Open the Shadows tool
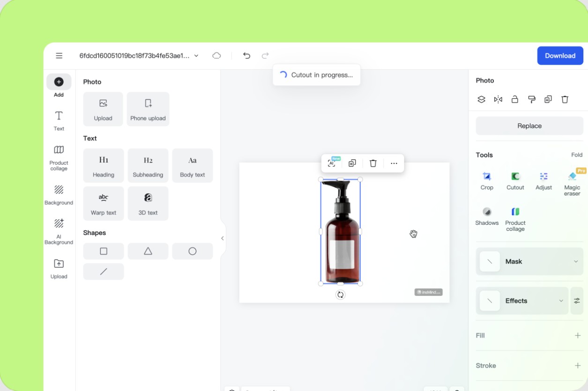This screenshot has height=391, width=588. pos(487,216)
